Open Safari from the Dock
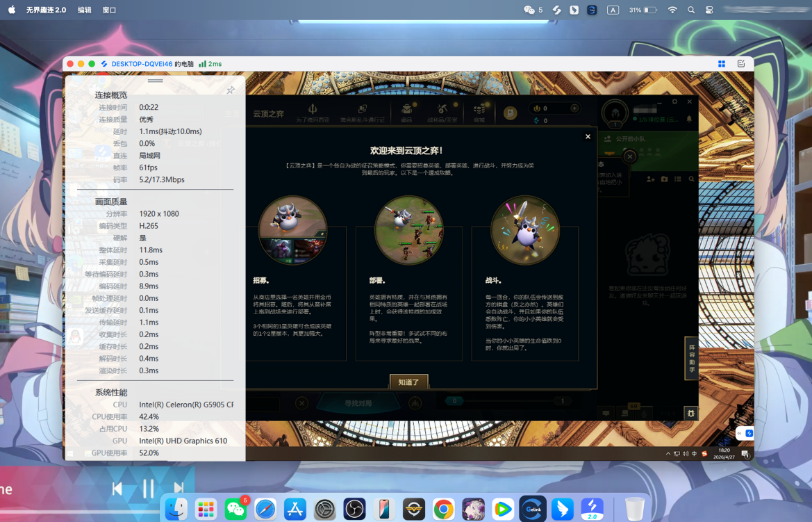The height and width of the screenshot is (522, 812). (265, 509)
